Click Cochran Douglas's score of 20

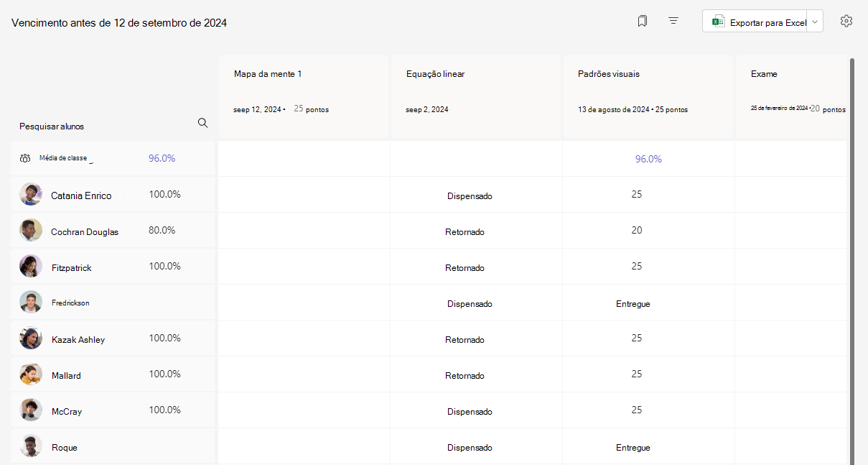(637, 231)
